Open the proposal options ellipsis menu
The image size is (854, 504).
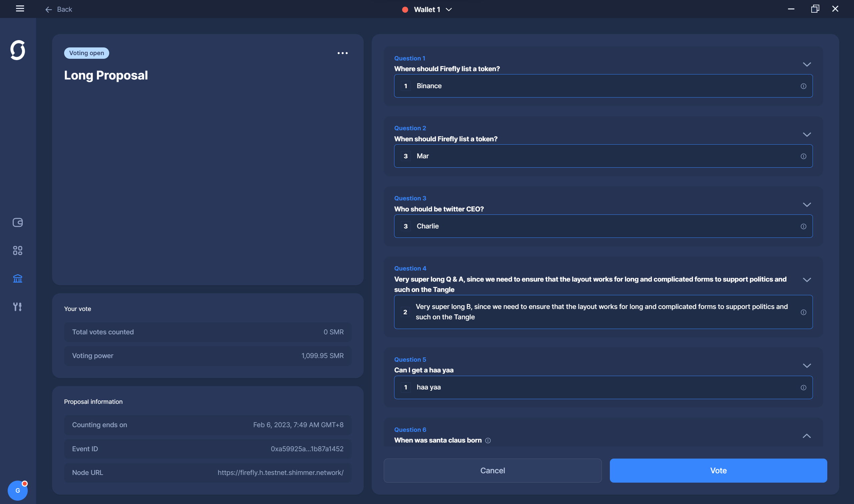pos(343,53)
